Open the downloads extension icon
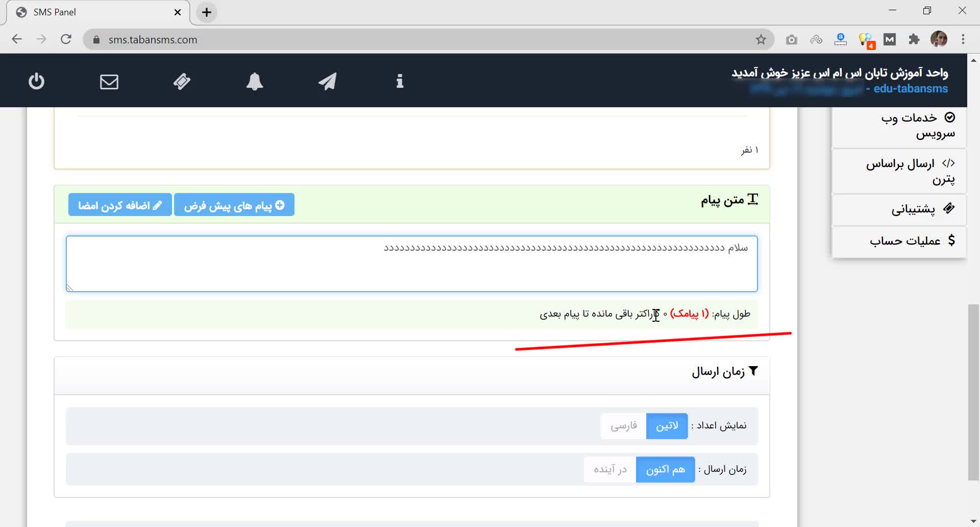This screenshot has width=980, height=527. pos(841,39)
